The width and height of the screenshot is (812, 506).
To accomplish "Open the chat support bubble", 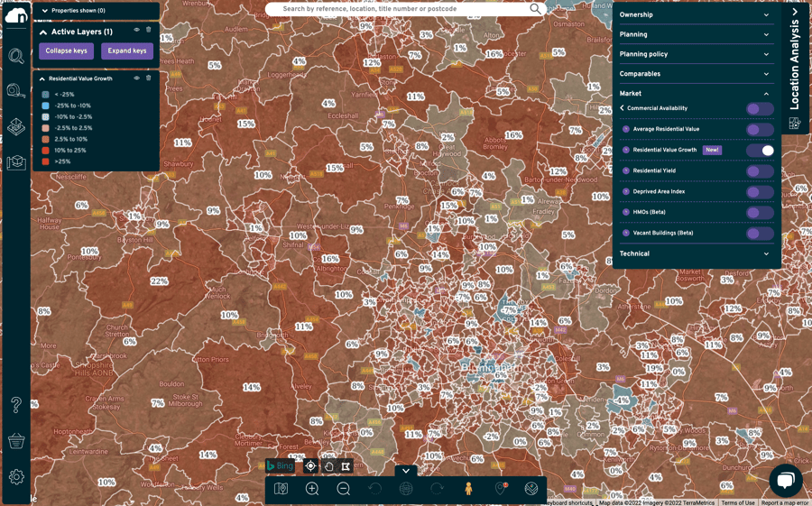I will click(785, 480).
